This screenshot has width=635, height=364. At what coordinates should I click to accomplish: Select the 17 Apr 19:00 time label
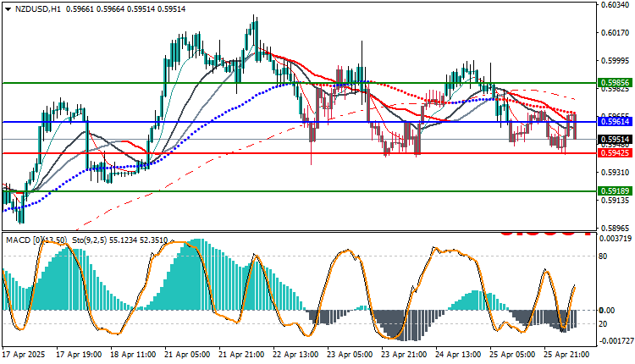[79, 355]
